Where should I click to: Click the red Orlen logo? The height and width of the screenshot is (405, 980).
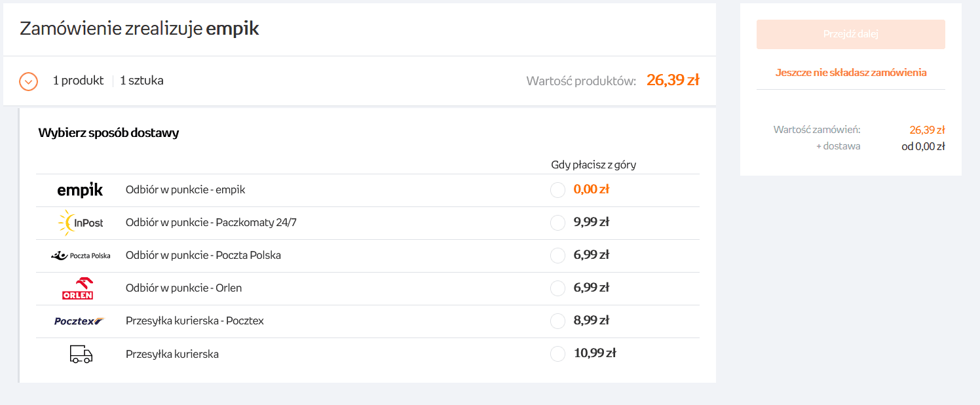click(x=77, y=288)
